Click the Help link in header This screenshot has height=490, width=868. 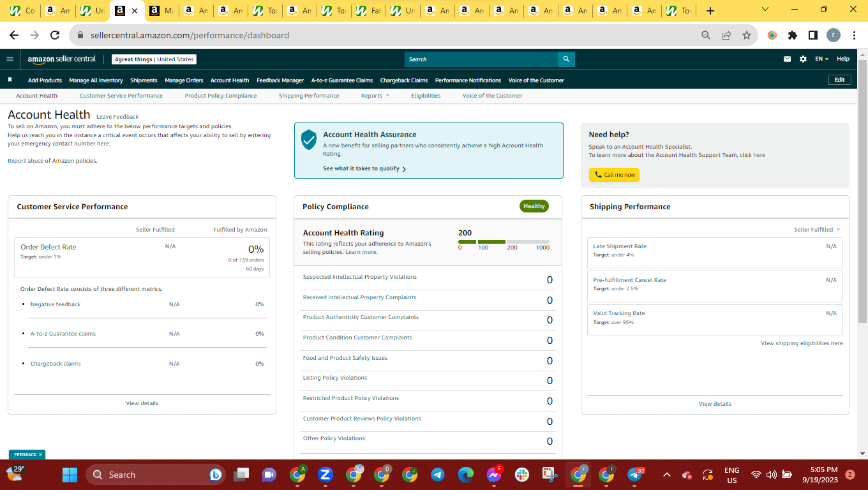[843, 59]
